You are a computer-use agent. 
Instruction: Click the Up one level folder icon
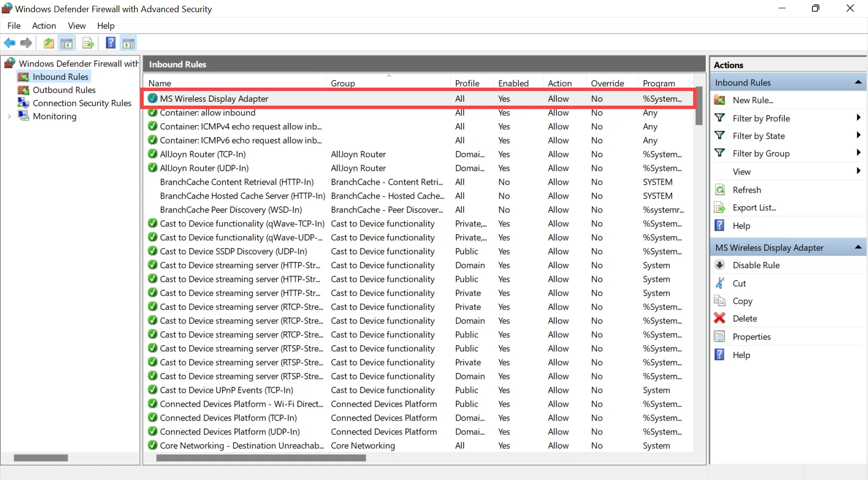pos(49,43)
